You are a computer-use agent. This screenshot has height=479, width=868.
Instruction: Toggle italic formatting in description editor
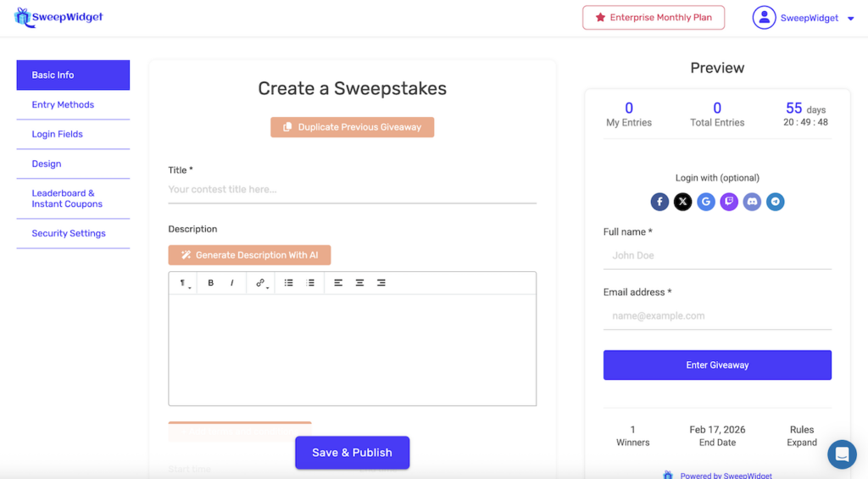pyautogui.click(x=232, y=283)
